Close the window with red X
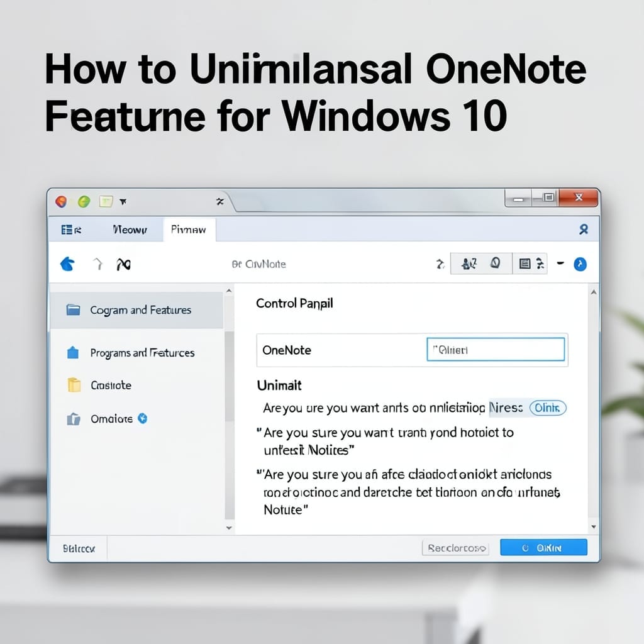The height and width of the screenshot is (644, 644). (x=579, y=197)
